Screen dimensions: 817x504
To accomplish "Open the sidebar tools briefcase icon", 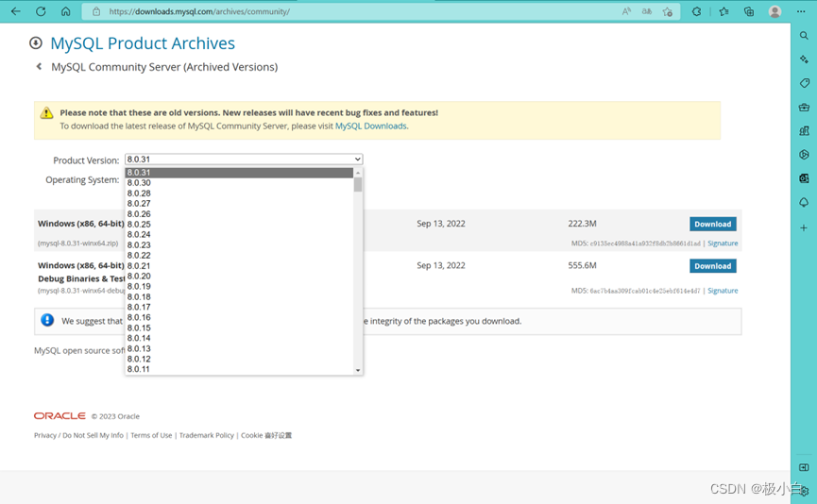I will [804, 108].
